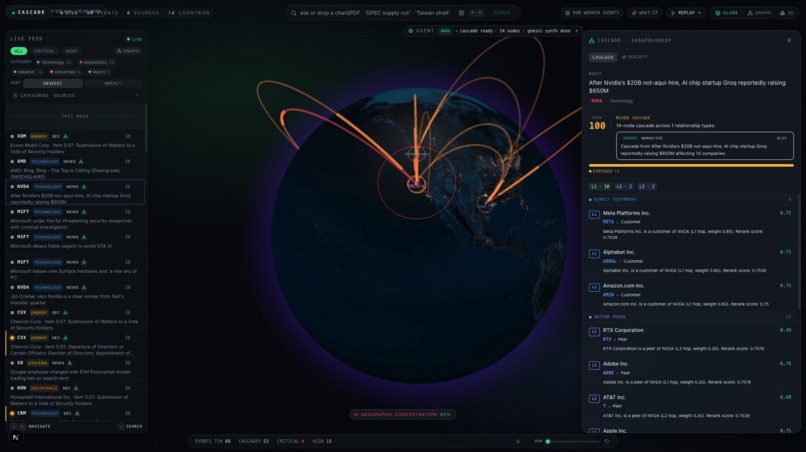Click cascade icon on NVDA Jim Cramer row
806x452 pixels.
[84, 287]
